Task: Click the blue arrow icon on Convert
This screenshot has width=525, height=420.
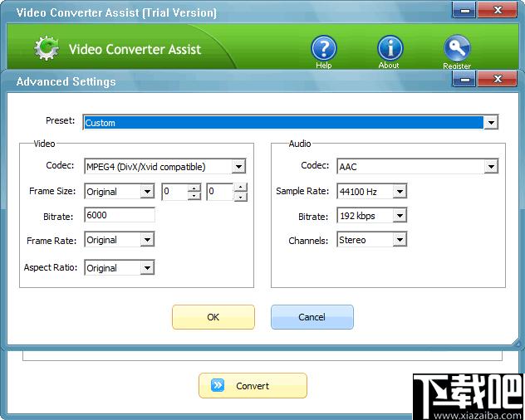Action: [x=218, y=385]
